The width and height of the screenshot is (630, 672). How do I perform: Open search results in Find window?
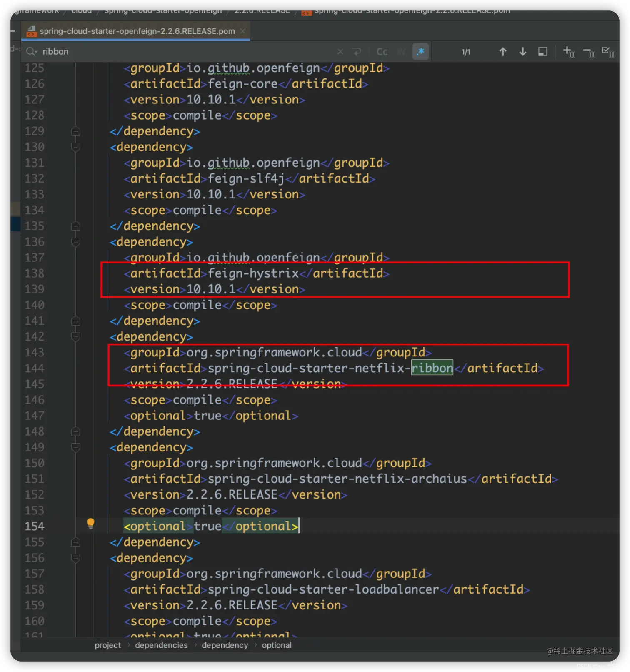tap(542, 52)
